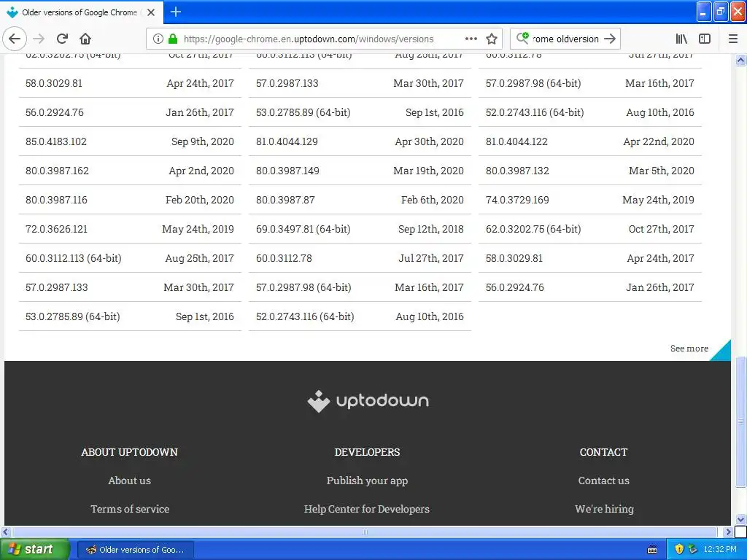Select version 60.0.3112.78 dated Jul 27th, 2017
747x560 pixels.
(x=360, y=258)
